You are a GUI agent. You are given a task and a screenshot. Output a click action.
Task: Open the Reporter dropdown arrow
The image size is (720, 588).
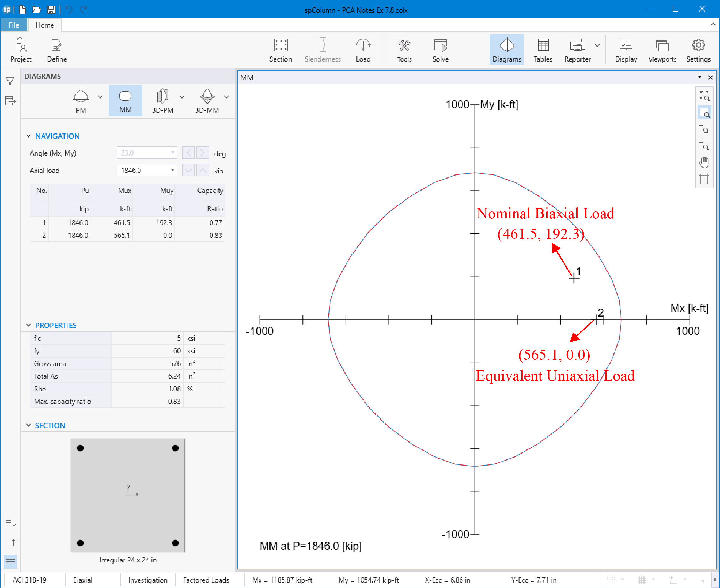point(597,45)
